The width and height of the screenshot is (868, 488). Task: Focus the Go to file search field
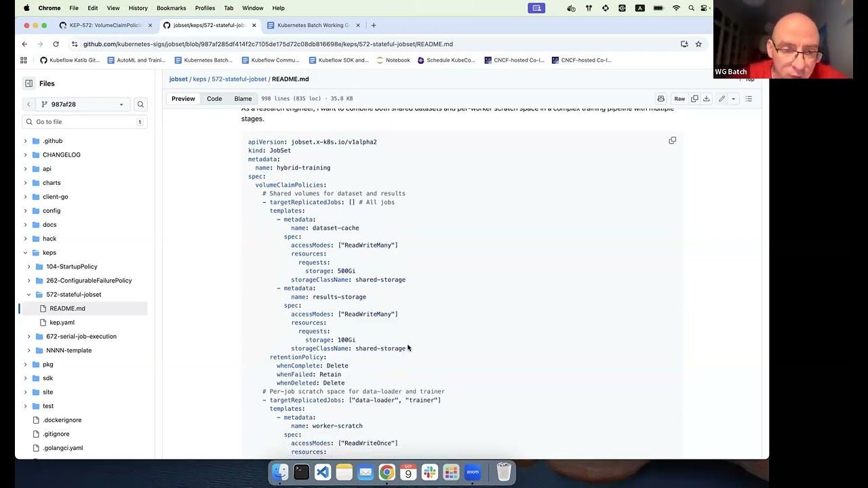tap(84, 122)
